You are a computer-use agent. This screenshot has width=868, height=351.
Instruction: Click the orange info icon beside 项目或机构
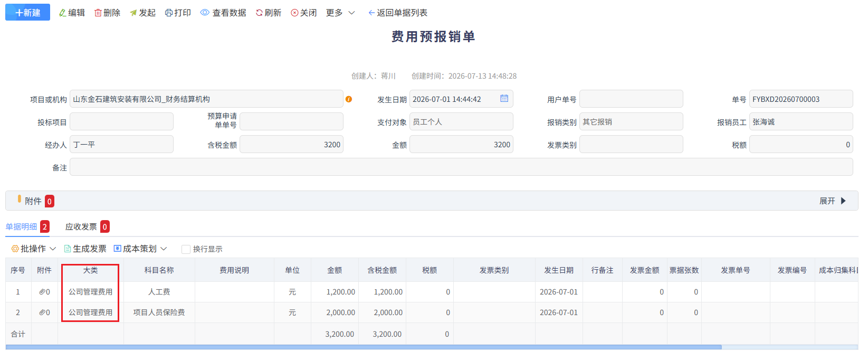(x=349, y=99)
